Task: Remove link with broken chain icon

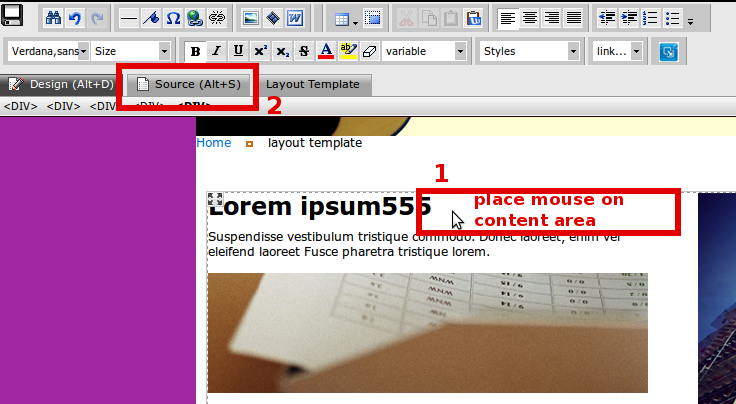Action: [x=217, y=18]
